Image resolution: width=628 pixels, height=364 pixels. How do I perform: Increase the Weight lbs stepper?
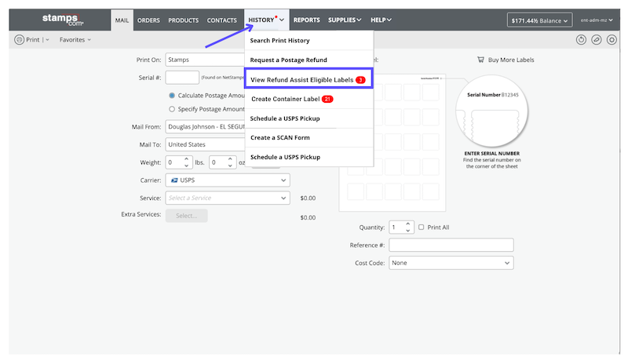tap(186, 159)
